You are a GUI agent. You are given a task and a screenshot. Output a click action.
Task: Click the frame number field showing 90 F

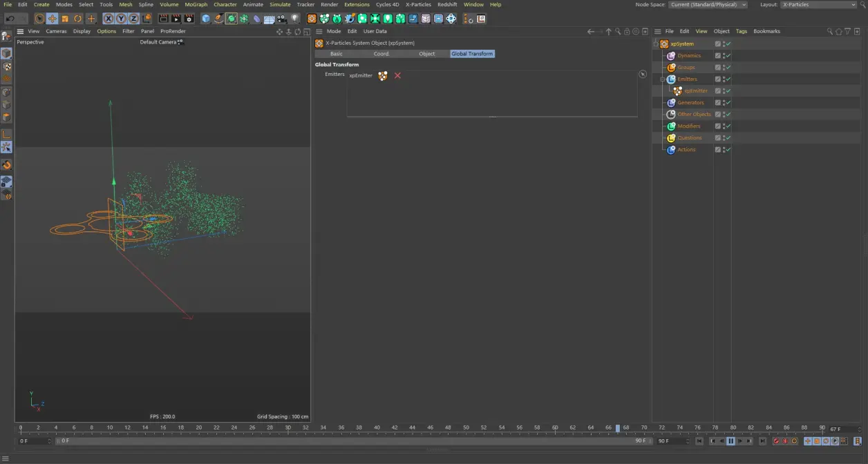click(x=662, y=440)
